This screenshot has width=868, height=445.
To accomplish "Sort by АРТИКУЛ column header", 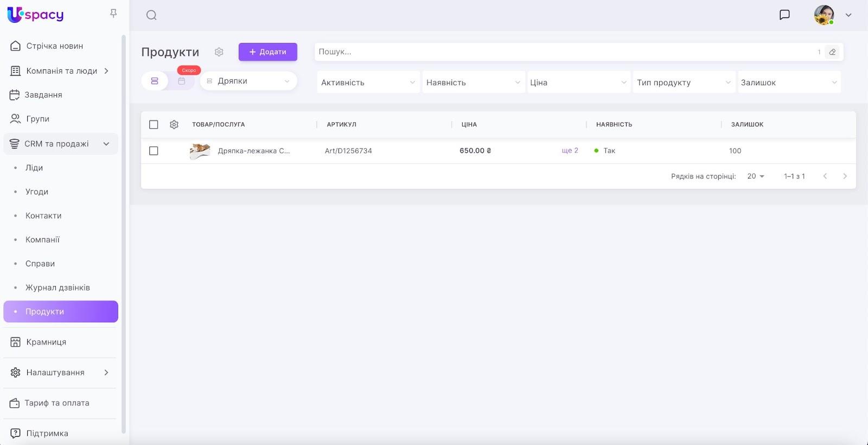I will tap(341, 125).
